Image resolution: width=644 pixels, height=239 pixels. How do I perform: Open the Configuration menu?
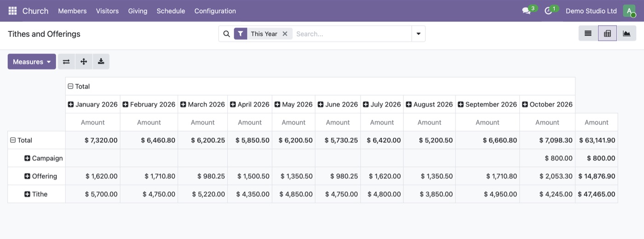[215, 11]
